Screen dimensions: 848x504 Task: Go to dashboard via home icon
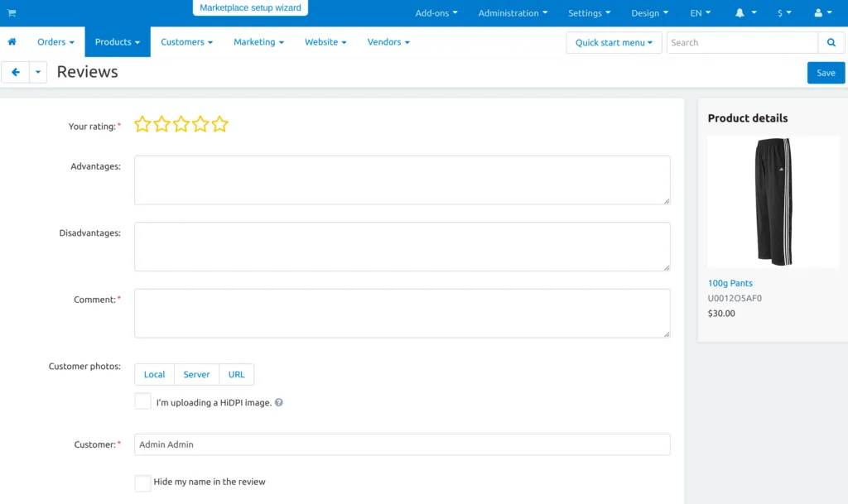click(x=12, y=41)
